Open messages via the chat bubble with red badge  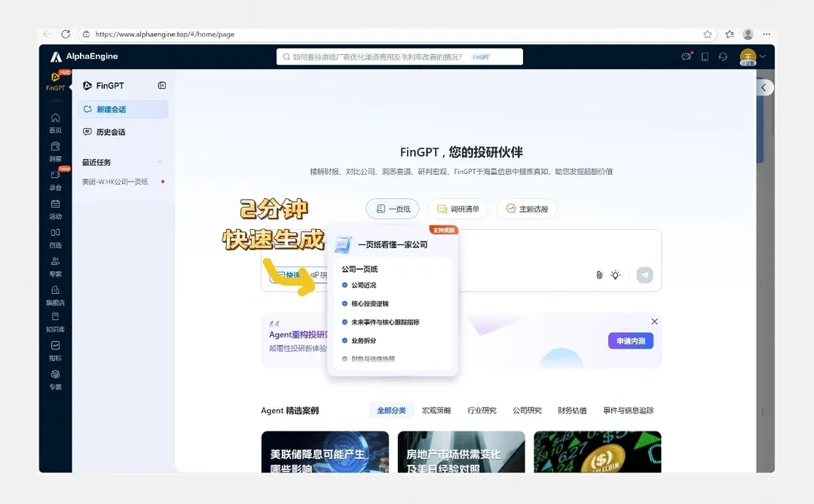[x=687, y=57]
